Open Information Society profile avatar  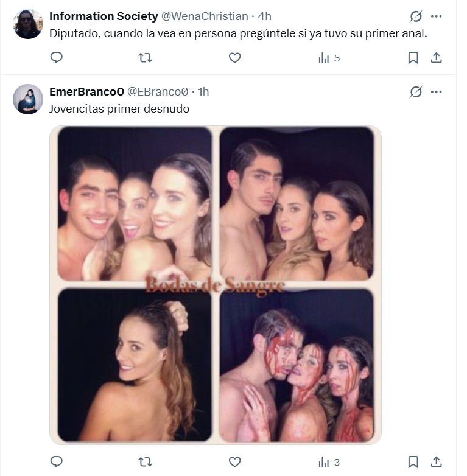point(28,24)
